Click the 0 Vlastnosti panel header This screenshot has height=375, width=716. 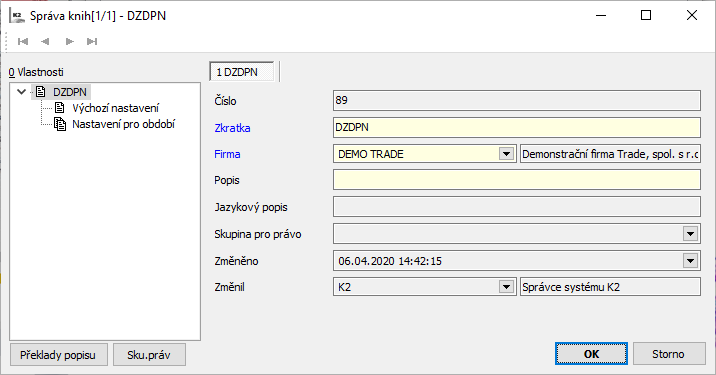point(36,72)
